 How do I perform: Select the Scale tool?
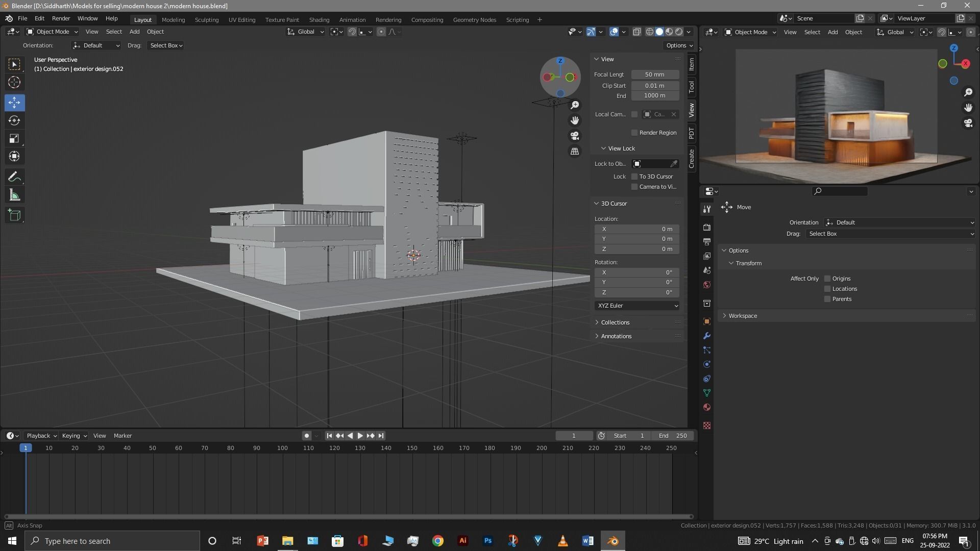(14, 138)
